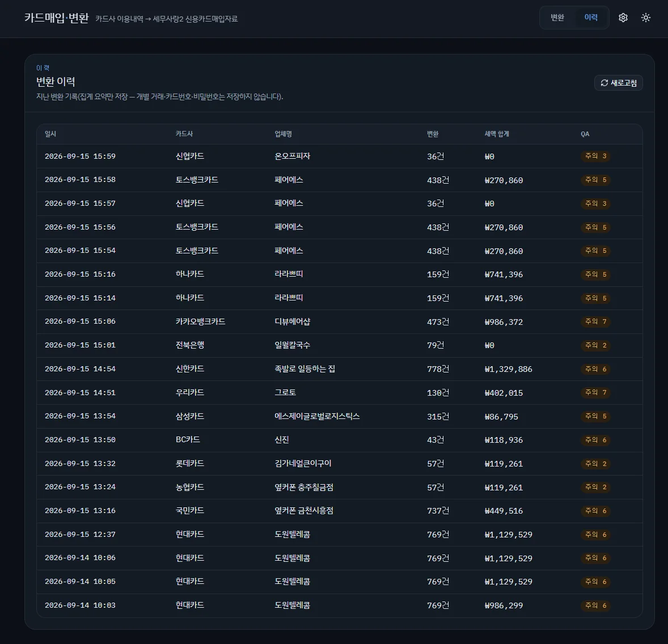Click the 주의 7 badge for 그로토
The height and width of the screenshot is (644, 668).
[x=595, y=392]
